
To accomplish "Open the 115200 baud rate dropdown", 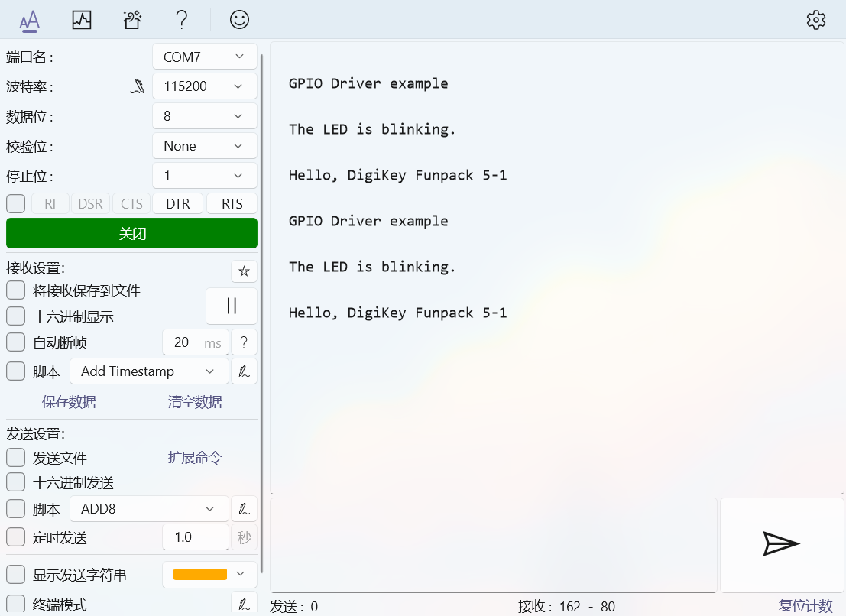I will 204,86.
